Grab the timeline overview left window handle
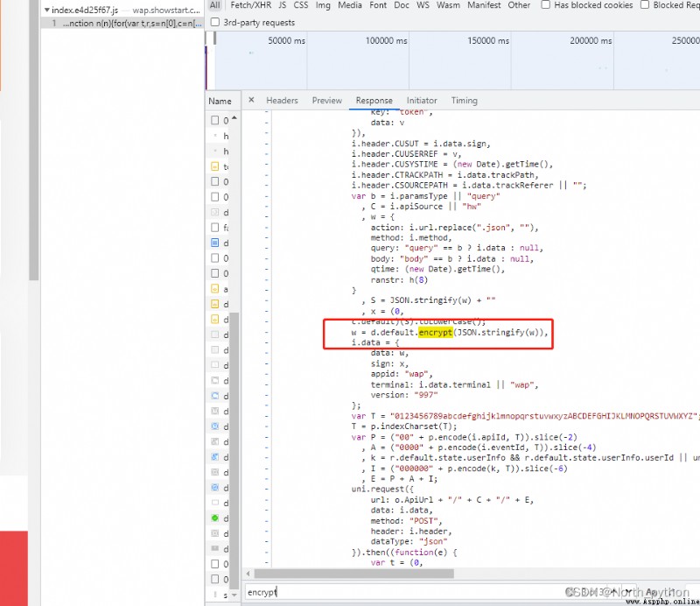The height and width of the screenshot is (606, 700). tap(214, 39)
